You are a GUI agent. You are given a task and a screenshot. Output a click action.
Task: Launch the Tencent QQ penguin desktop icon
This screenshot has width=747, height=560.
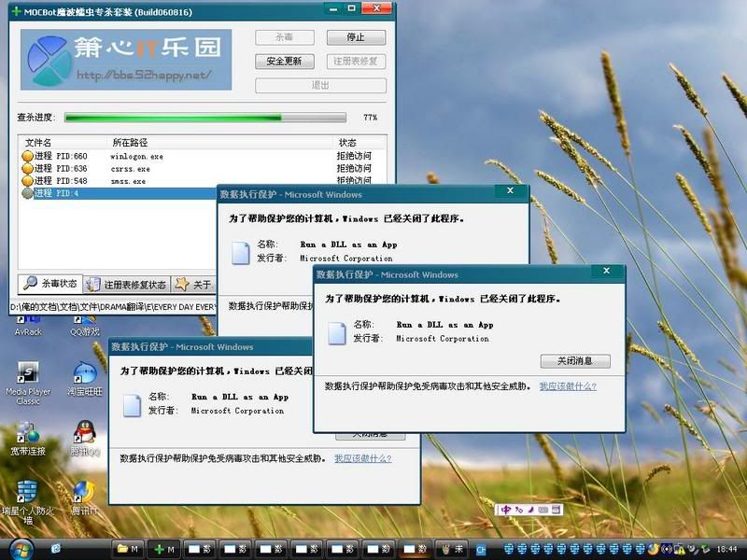tap(85, 433)
